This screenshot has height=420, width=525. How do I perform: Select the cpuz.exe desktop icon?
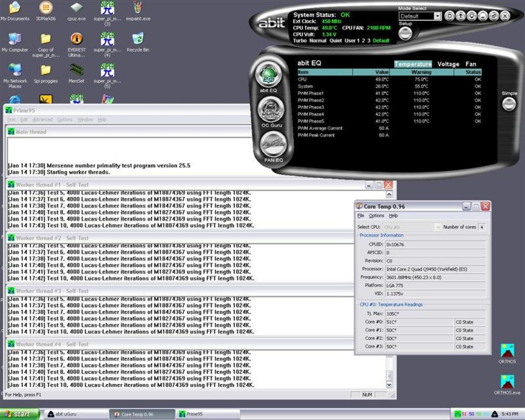[x=76, y=11]
